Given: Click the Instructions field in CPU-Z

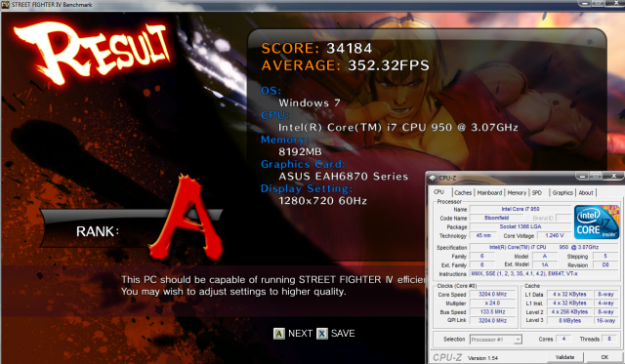Looking at the screenshot, I should (x=544, y=273).
